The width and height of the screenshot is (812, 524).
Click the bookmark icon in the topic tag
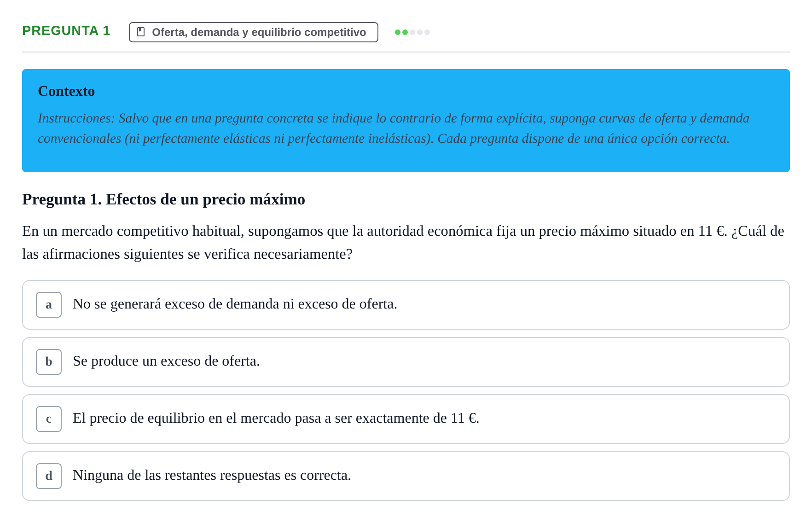tap(141, 32)
